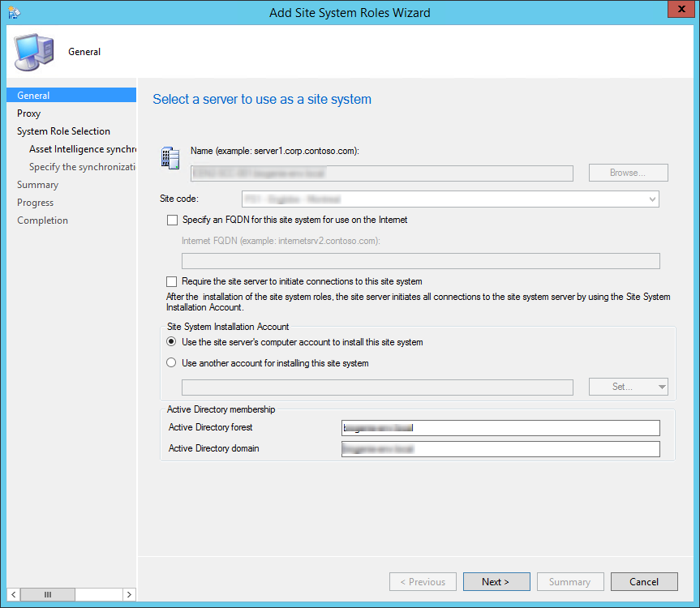700x608 pixels.
Task: Click the computer icon in the General header
Action: pos(34,52)
